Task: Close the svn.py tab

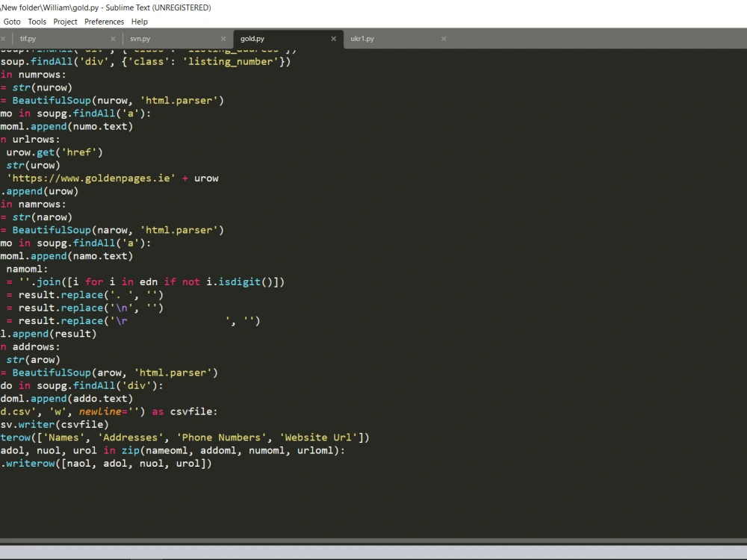Action: (x=223, y=39)
